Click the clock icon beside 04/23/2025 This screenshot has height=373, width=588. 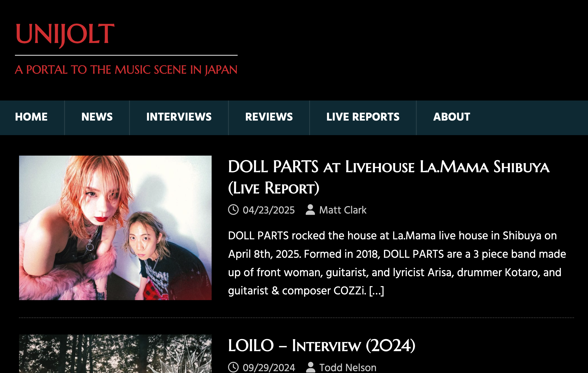pyautogui.click(x=233, y=210)
